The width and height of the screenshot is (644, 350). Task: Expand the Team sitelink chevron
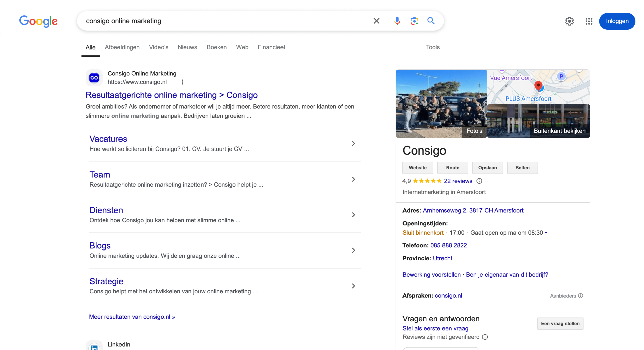(353, 179)
